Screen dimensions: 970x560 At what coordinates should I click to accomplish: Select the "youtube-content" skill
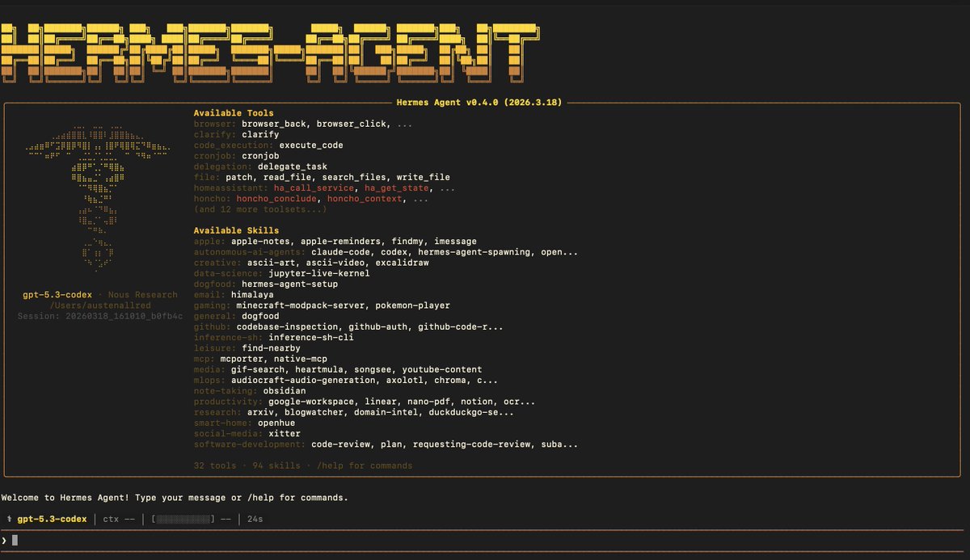click(442, 369)
